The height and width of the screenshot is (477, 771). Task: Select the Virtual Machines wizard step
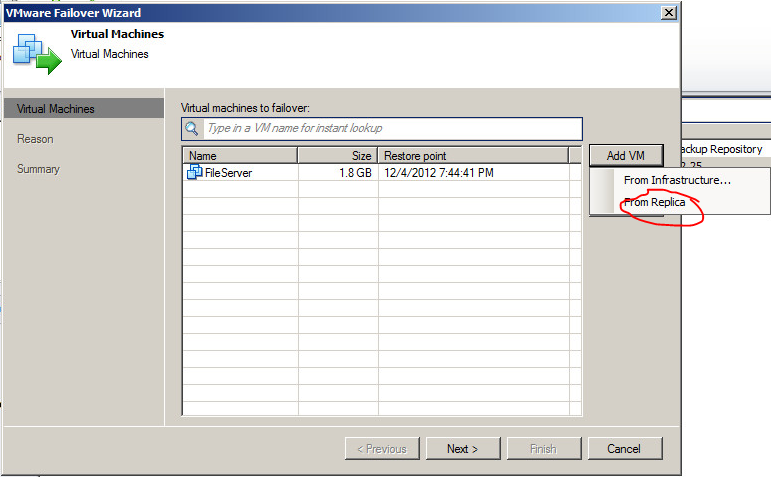tap(84, 109)
